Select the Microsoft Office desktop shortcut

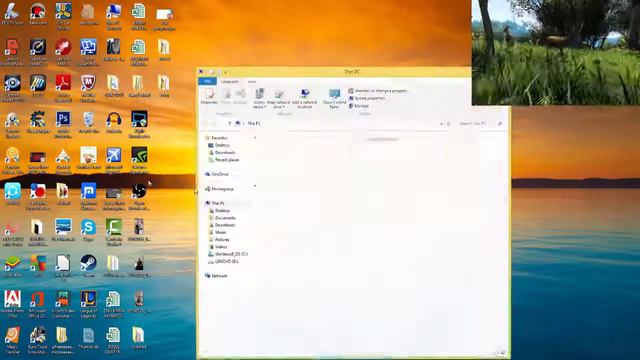coord(38,304)
